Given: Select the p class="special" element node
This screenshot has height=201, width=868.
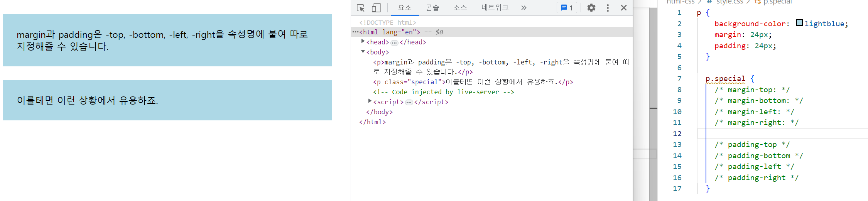Looking at the screenshot, I should coord(473,82).
